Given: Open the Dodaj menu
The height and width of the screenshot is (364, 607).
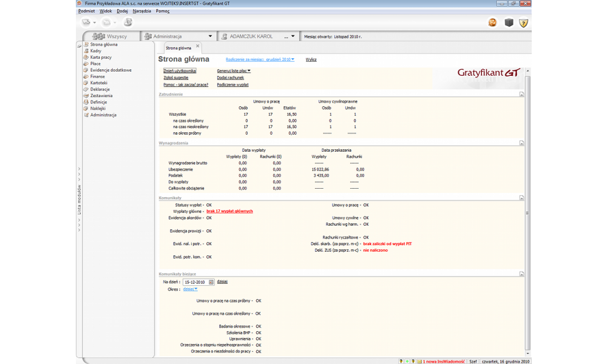Looking at the screenshot, I should click(x=123, y=11).
